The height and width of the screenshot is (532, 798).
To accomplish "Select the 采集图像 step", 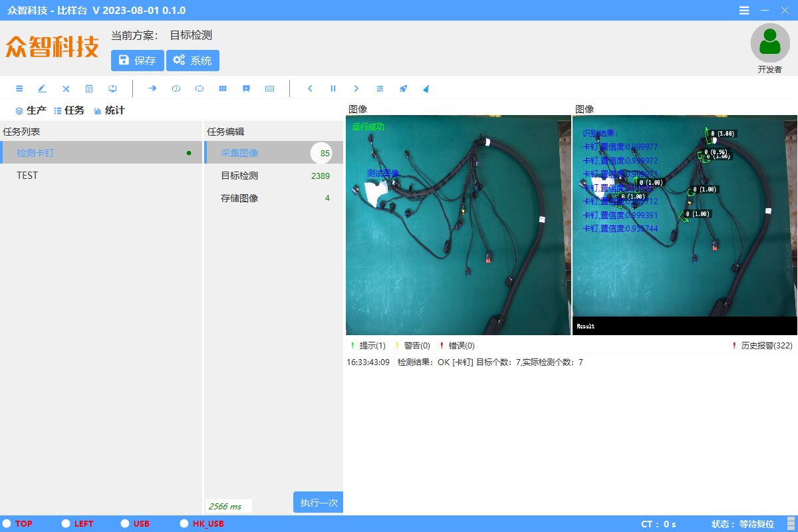I will pos(274,153).
